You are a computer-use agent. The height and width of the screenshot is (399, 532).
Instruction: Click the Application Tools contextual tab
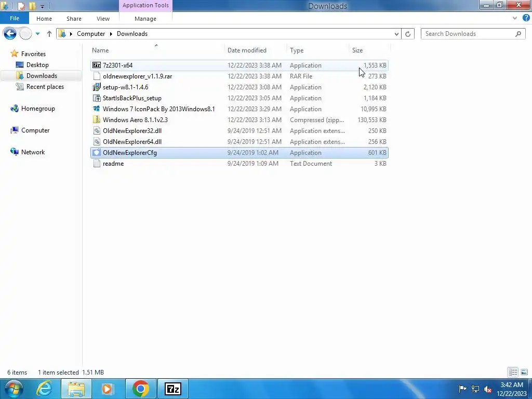[x=145, y=5]
